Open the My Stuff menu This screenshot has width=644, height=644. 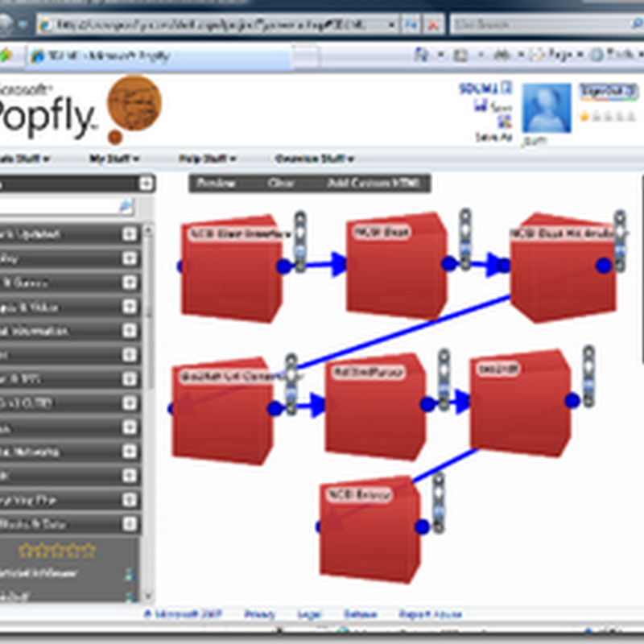pyautogui.click(x=114, y=159)
